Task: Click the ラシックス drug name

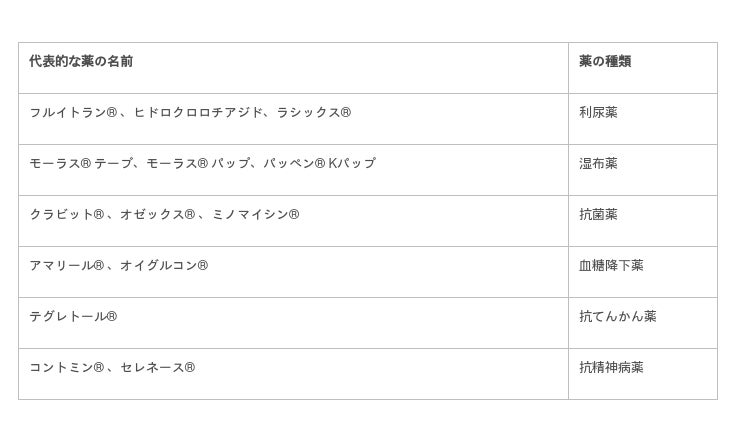Action: point(314,113)
